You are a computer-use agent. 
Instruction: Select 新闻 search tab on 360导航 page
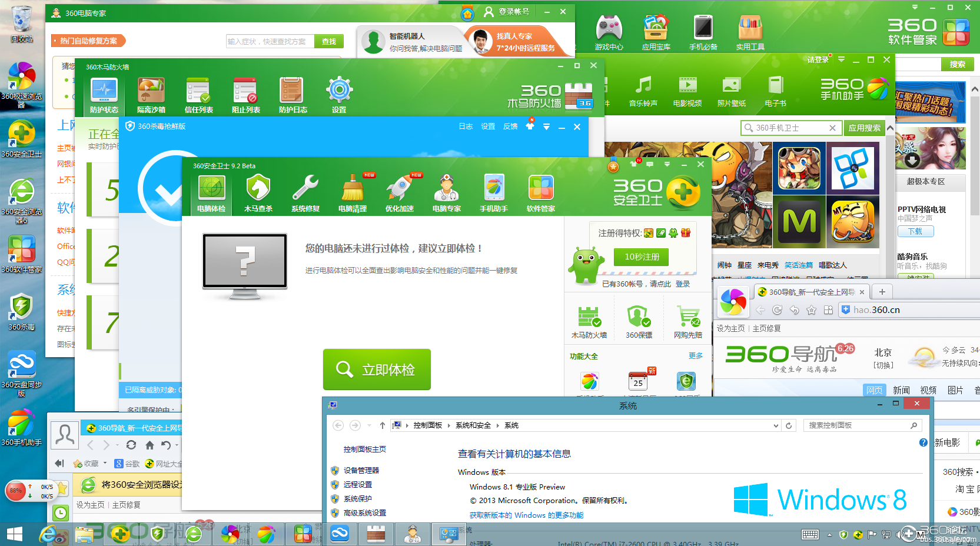[x=901, y=390]
